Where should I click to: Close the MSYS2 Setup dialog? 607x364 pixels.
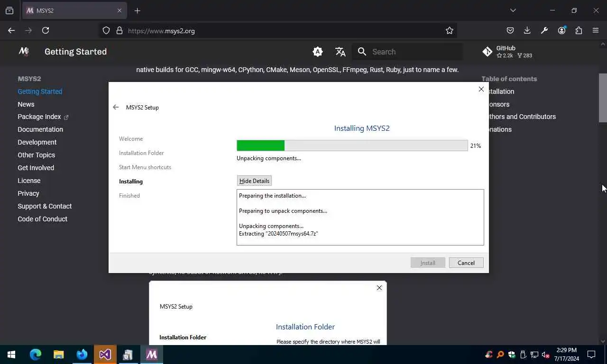point(481,89)
